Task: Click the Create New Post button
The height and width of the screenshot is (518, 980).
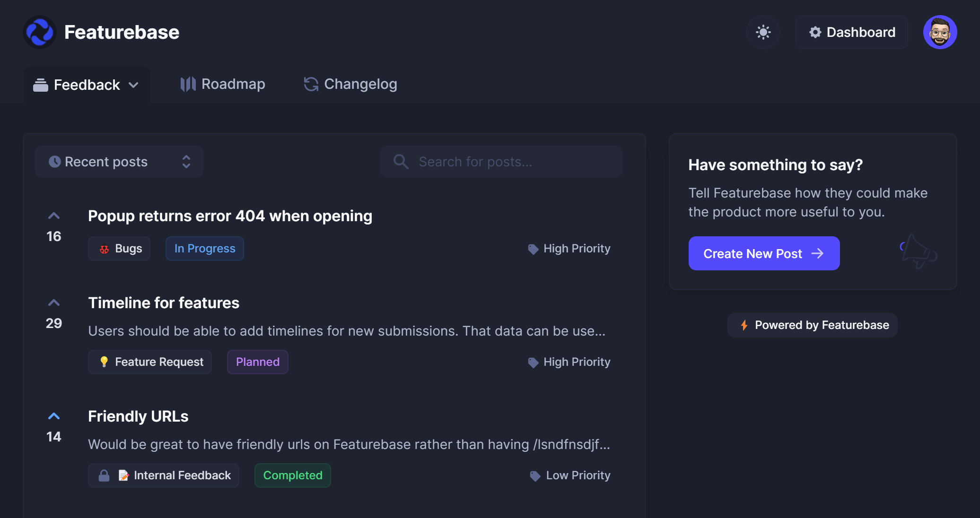Action: pyautogui.click(x=764, y=253)
